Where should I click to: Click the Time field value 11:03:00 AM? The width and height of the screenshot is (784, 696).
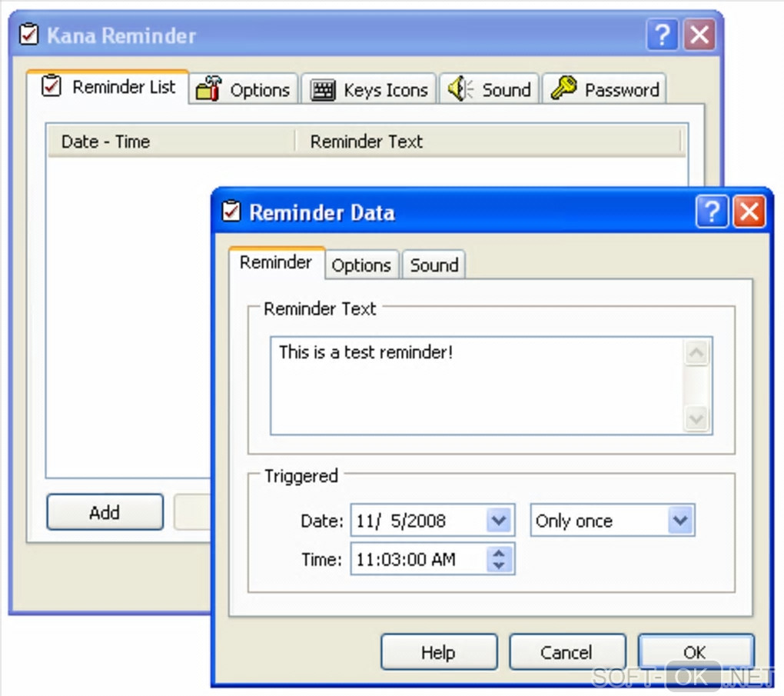(406, 559)
